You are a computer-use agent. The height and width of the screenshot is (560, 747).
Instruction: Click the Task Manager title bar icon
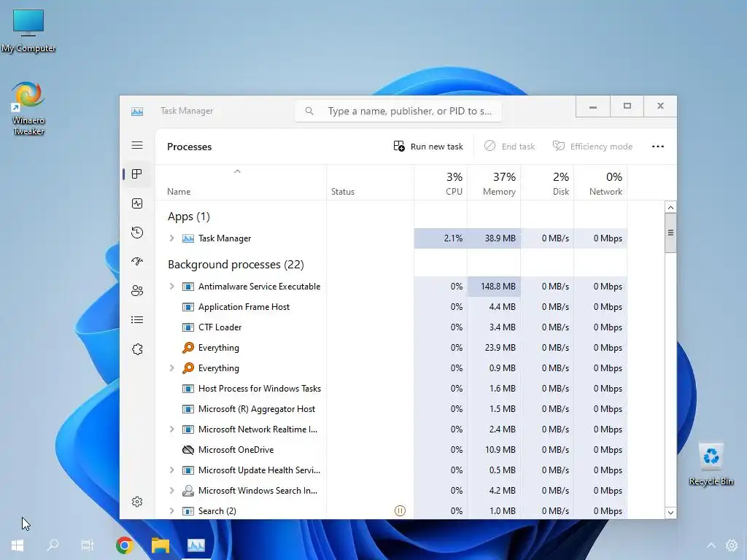pyautogui.click(x=137, y=112)
